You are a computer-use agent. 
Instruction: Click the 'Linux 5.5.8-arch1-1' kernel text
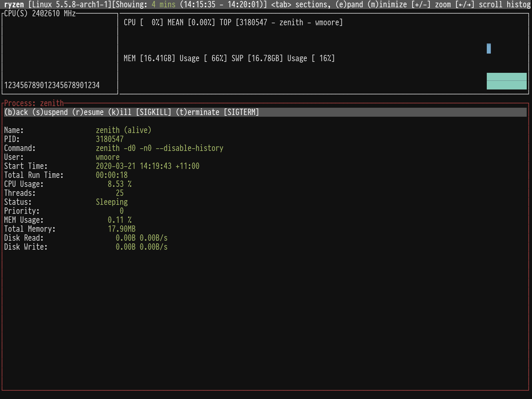(70, 5)
